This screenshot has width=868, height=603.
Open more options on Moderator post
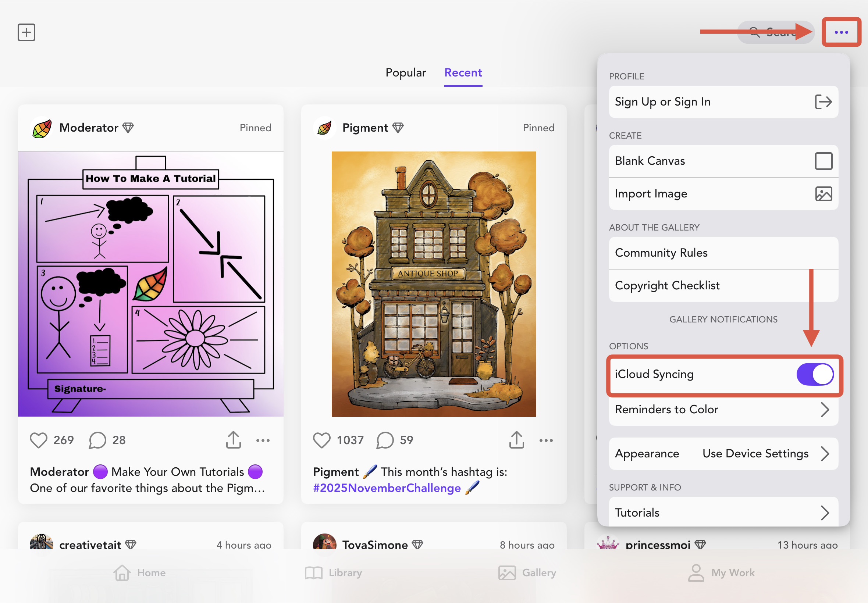263,440
